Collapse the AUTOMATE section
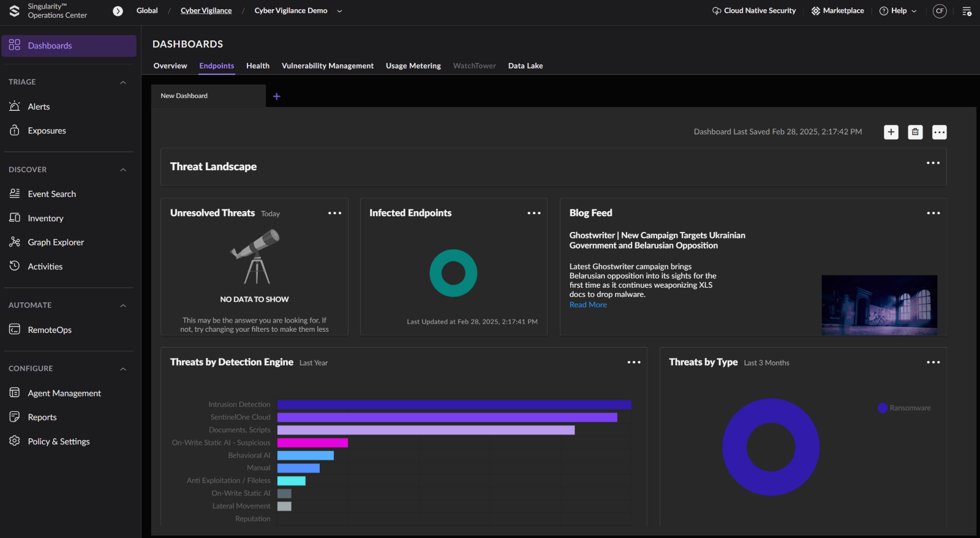Image resolution: width=980 pixels, height=538 pixels. click(x=123, y=306)
